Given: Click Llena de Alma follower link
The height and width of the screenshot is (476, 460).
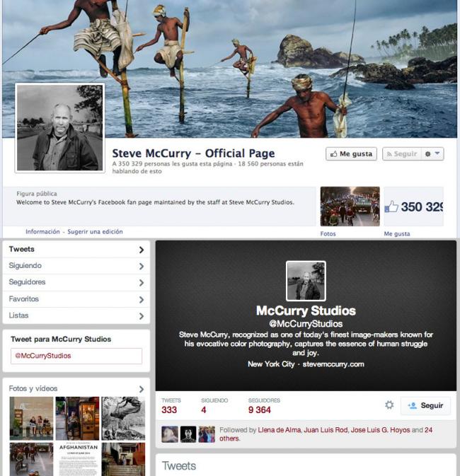Looking at the screenshot, I should click(280, 430).
